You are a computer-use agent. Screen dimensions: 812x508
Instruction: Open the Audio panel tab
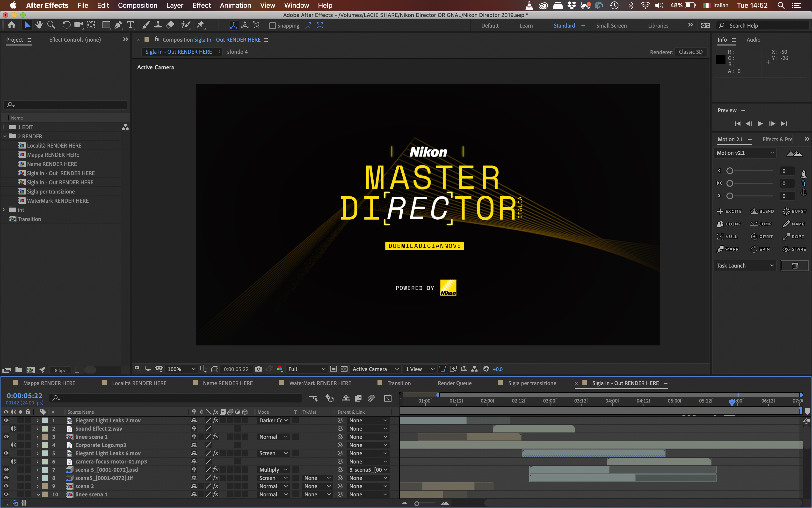753,40
